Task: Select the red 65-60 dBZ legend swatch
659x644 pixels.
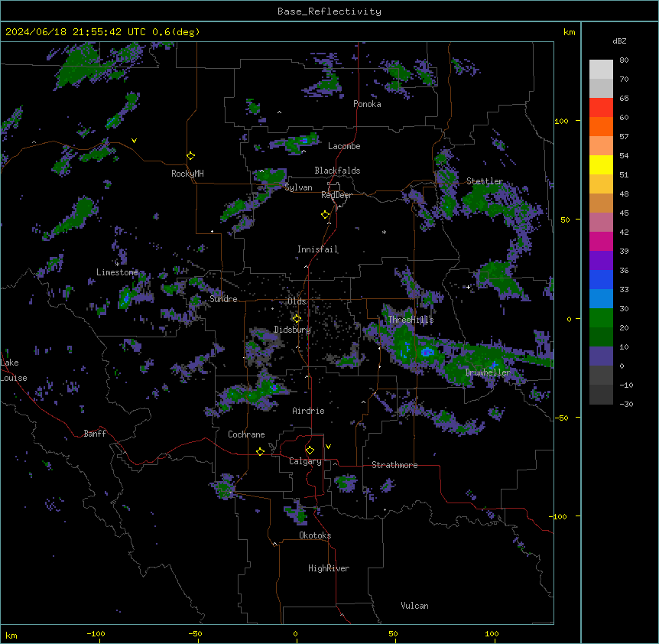Action: 601,108
